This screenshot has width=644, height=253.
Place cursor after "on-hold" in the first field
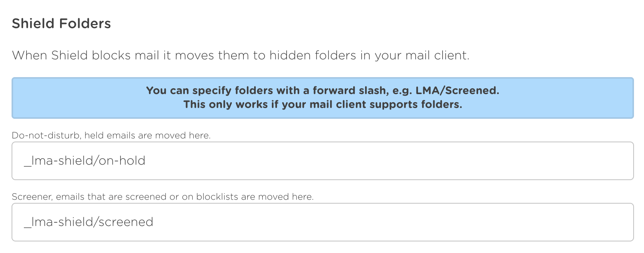146,161
